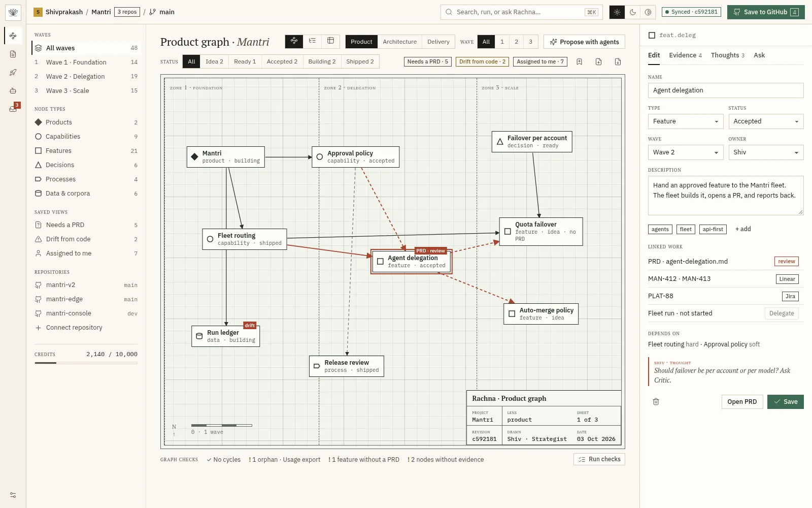The image size is (812, 508).
Task: Select the Quota failover node on graph
Action: (x=541, y=232)
